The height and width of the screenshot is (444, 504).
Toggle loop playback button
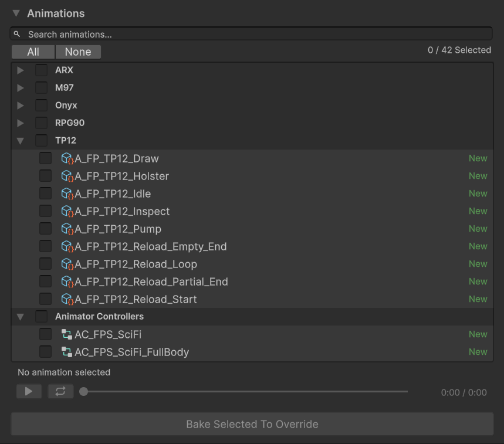point(60,391)
